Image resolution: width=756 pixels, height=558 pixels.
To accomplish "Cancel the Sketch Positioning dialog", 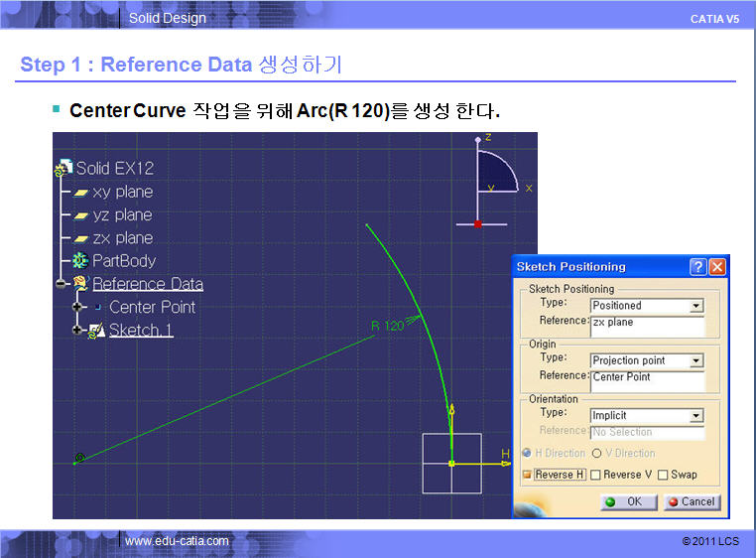I will pyautogui.click(x=691, y=501).
